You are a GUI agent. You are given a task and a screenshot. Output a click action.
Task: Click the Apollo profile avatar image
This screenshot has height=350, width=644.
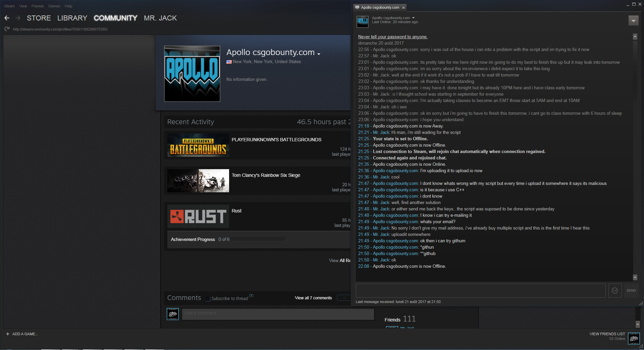click(x=192, y=74)
